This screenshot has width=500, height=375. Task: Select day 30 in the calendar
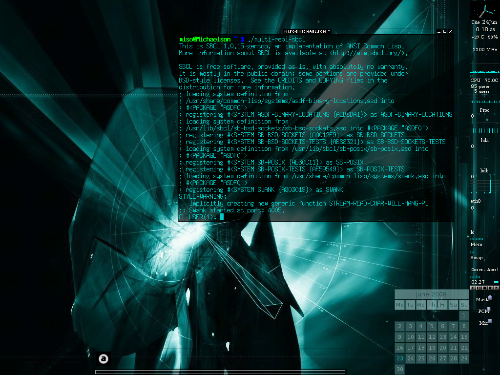400,369
